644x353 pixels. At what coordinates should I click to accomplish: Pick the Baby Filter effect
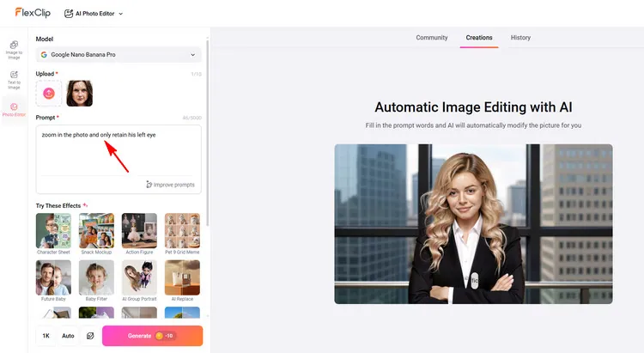(x=96, y=279)
